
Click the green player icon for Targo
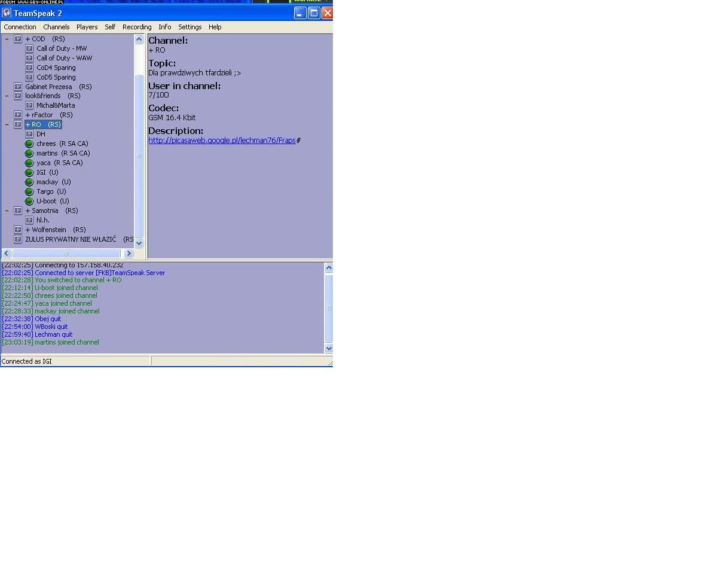[x=29, y=191]
